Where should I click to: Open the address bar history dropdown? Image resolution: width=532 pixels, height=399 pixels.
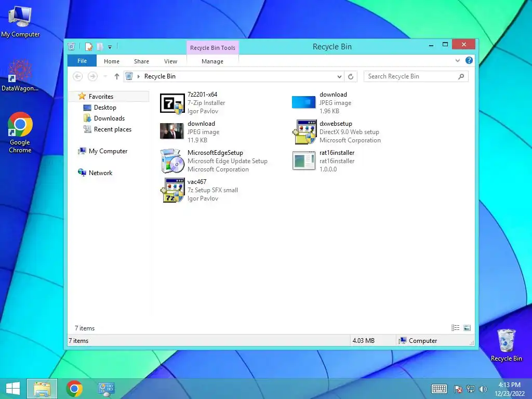pyautogui.click(x=339, y=77)
